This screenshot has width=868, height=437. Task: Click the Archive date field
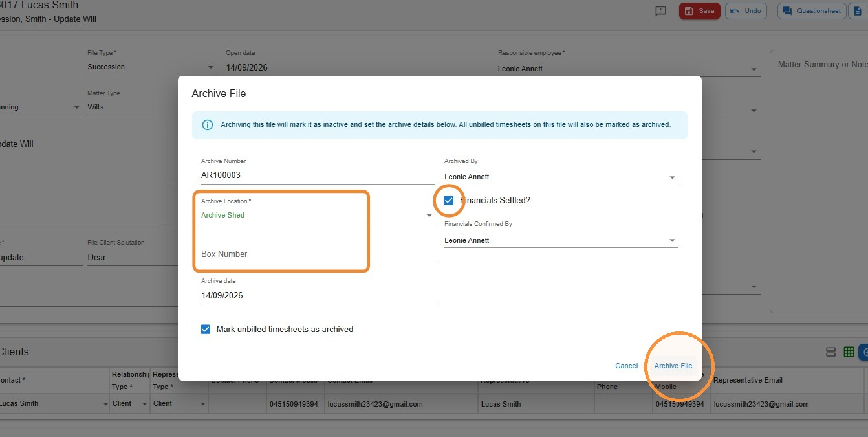click(318, 295)
